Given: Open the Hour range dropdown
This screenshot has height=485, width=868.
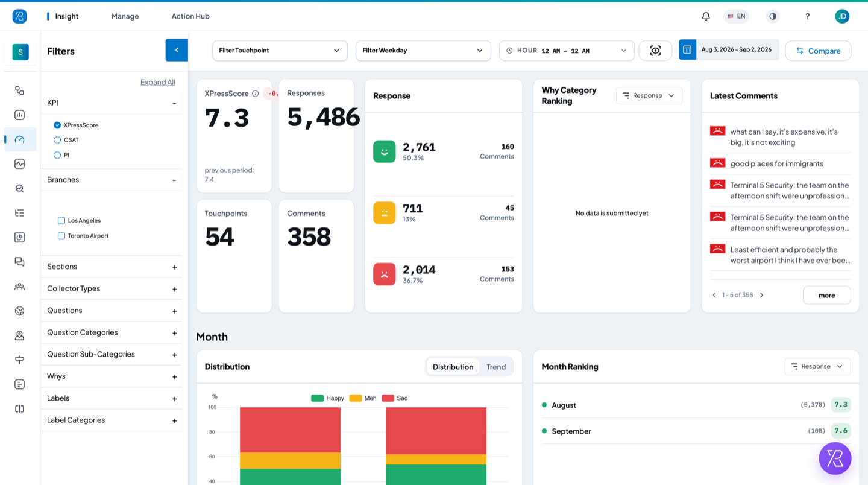Looking at the screenshot, I should click(x=567, y=51).
